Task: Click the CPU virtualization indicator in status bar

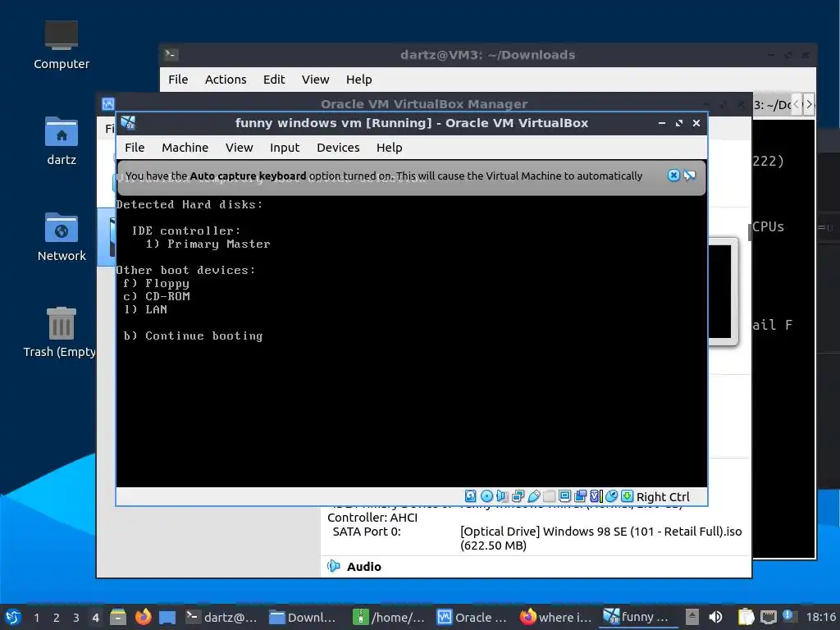Action: pos(596,496)
